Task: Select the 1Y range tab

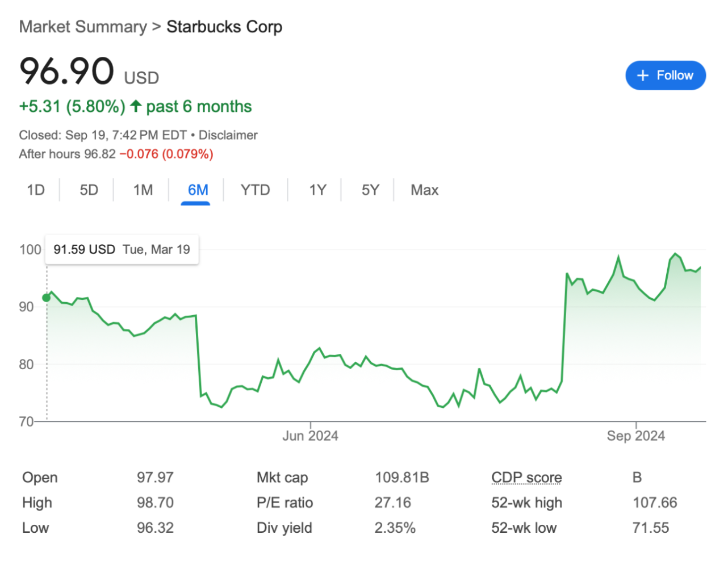Action: (318, 190)
